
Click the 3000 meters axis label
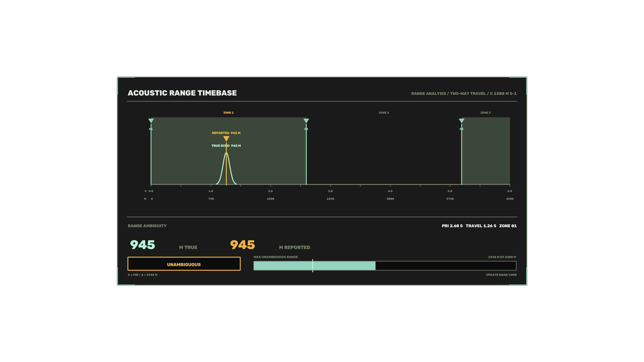tap(390, 199)
